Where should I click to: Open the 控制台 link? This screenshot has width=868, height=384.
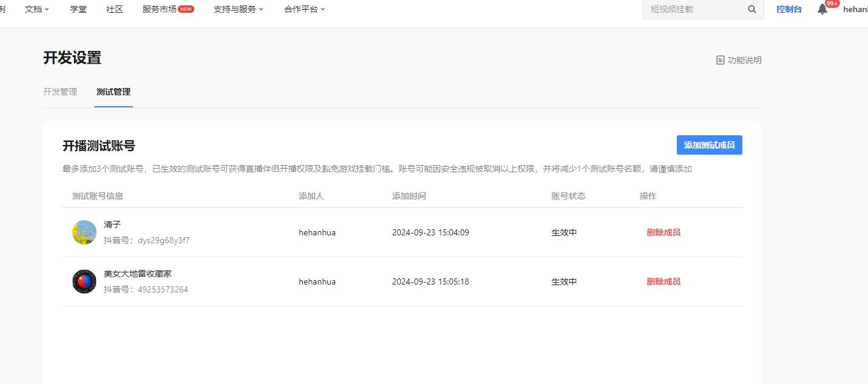tap(789, 9)
